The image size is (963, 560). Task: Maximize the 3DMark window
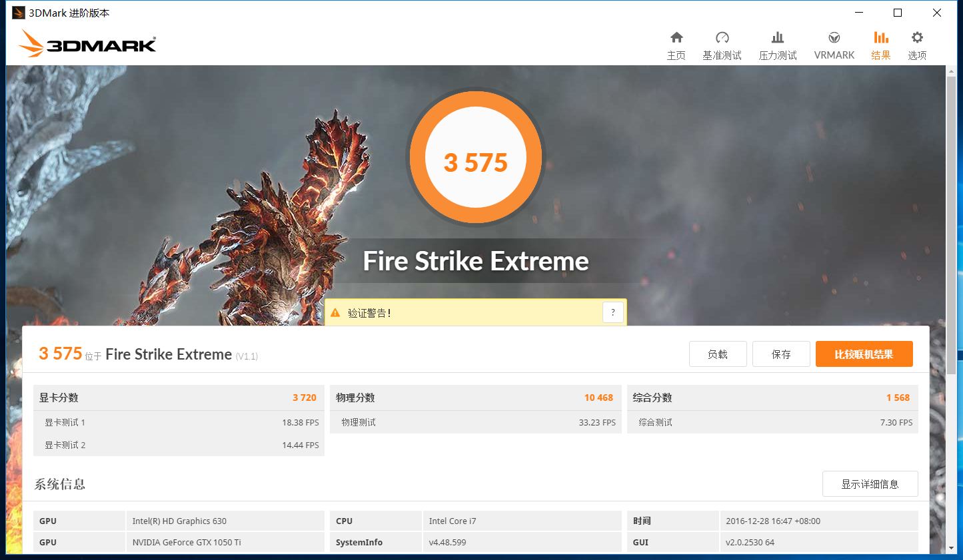pos(898,13)
